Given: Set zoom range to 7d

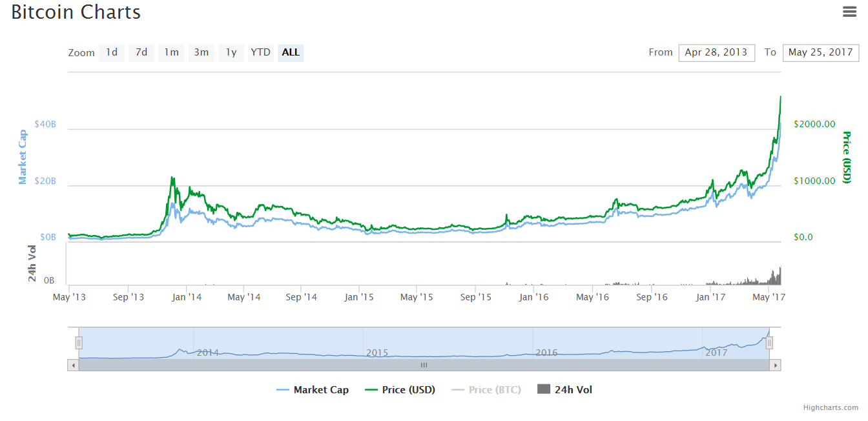Looking at the screenshot, I should click(x=141, y=52).
